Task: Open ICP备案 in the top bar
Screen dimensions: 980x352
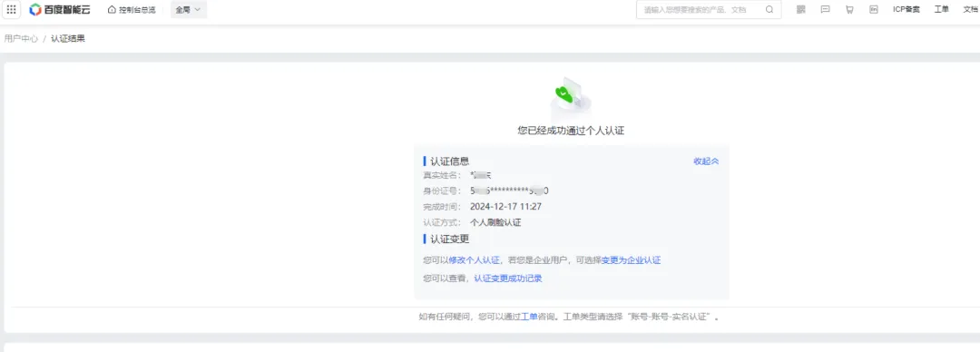Action: [x=906, y=9]
